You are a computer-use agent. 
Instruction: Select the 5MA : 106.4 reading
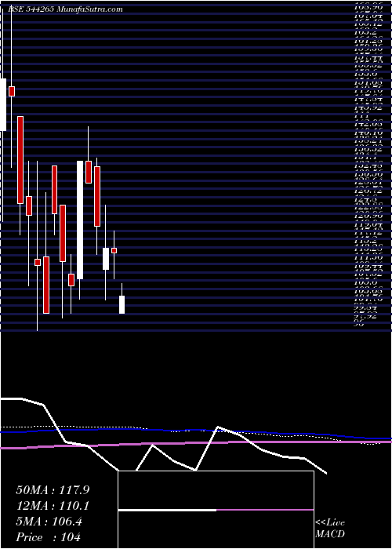pyautogui.click(x=49, y=522)
